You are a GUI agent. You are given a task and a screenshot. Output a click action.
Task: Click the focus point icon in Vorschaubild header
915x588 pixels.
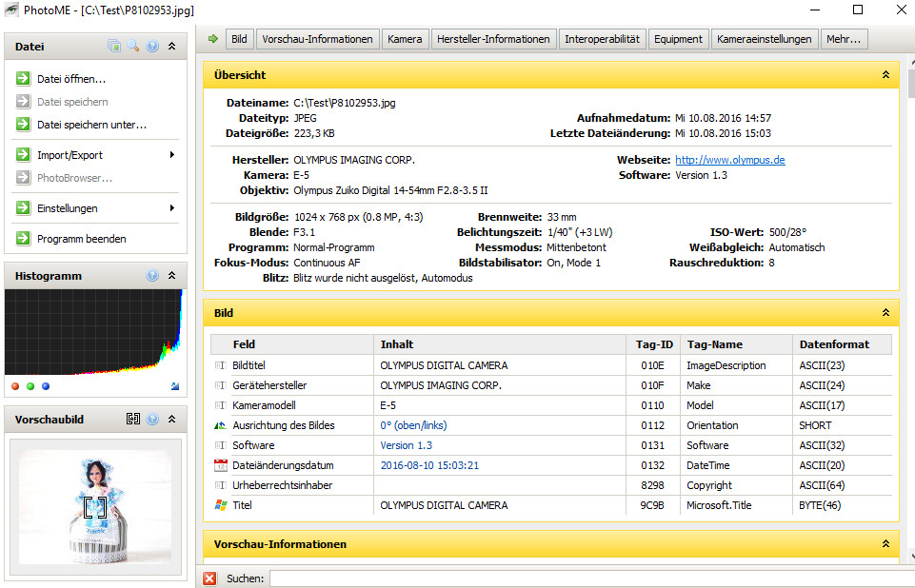[x=133, y=419]
